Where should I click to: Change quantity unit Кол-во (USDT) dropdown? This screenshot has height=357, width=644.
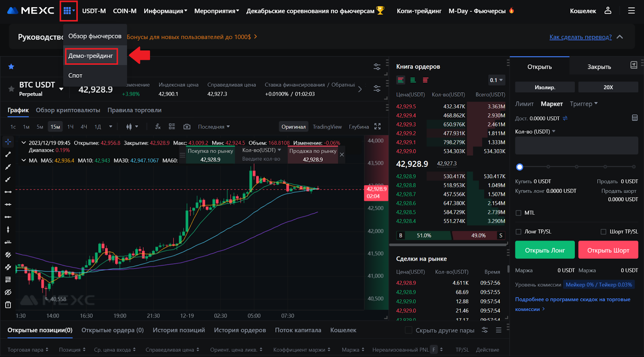(535, 131)
